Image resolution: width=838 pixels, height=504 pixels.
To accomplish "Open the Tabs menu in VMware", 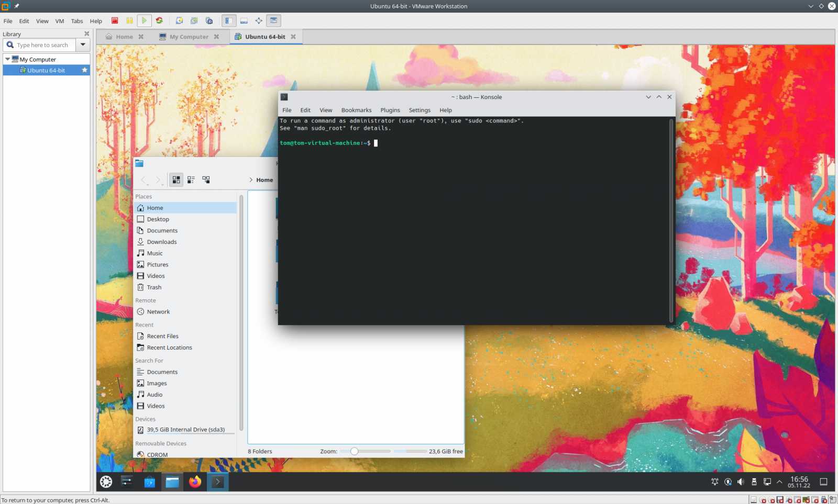I will pyautogui.click(x=77, y=21).
